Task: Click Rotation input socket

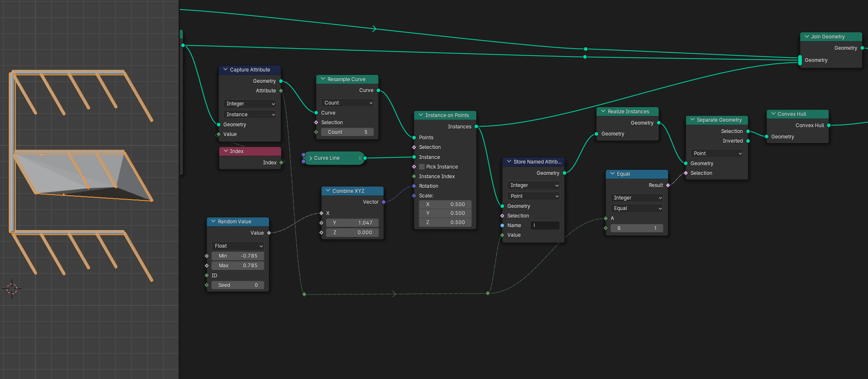Action: [414, 186]
